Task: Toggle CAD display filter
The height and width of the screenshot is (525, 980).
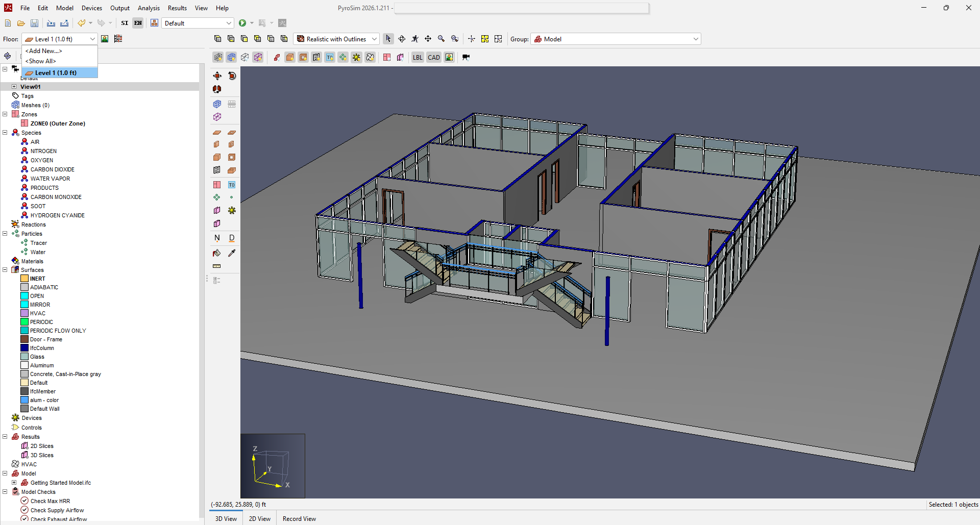Action: pyautogui.click(x=434, y=57)
